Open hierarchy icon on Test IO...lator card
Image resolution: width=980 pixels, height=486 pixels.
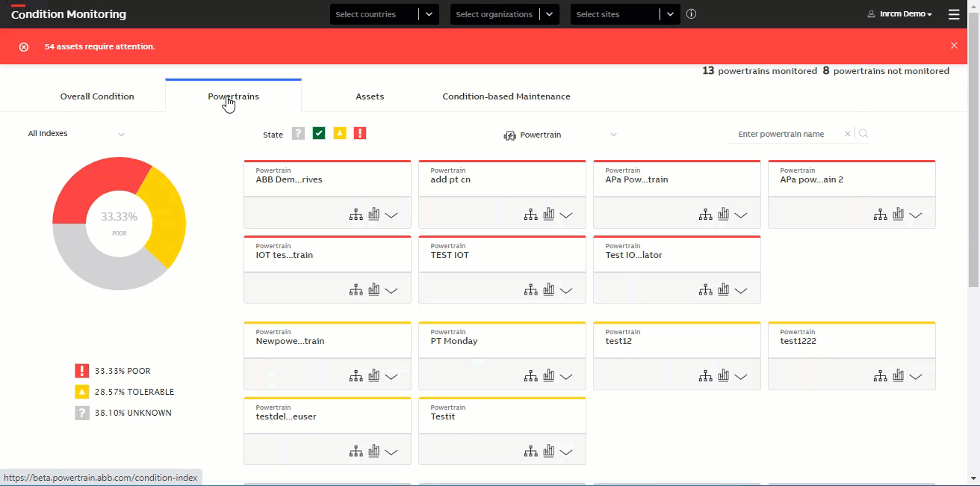click(x=705, y=290)
